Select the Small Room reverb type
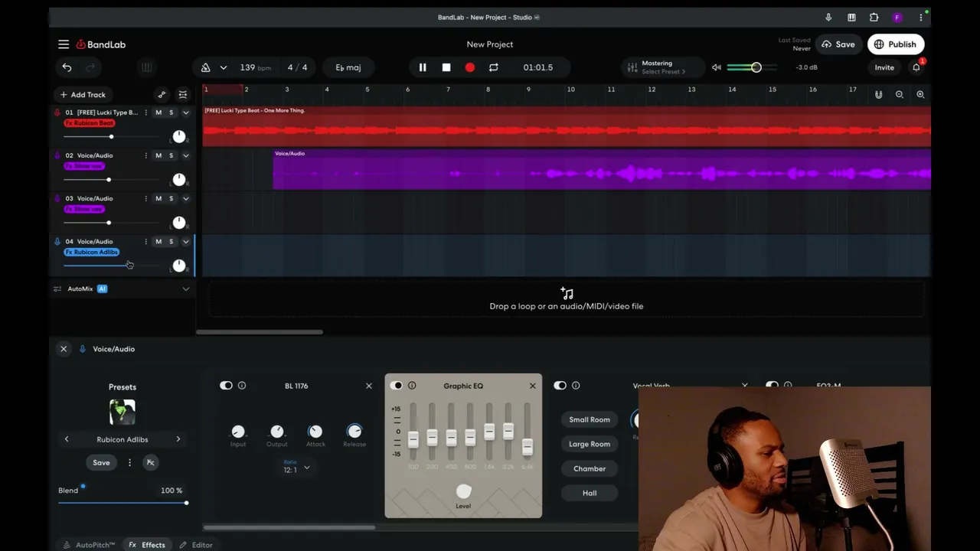This screenshot has width=980, height=551. click(590, 419)
